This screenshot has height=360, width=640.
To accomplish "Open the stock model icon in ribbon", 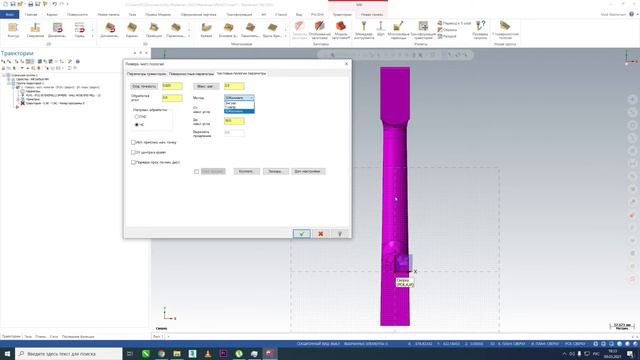I will [341, 29].
